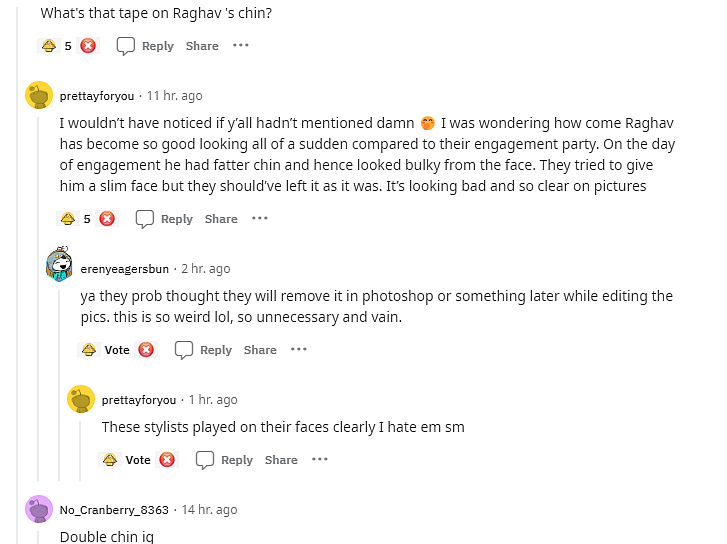Downvote erenyeagersbun's photoshop comment

tap(146, 350)
